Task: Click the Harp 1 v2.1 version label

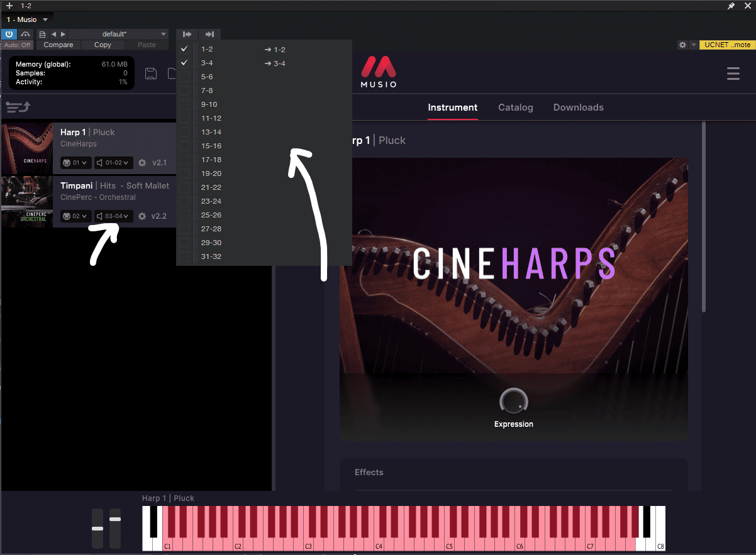Action: [x=159, y=163]
